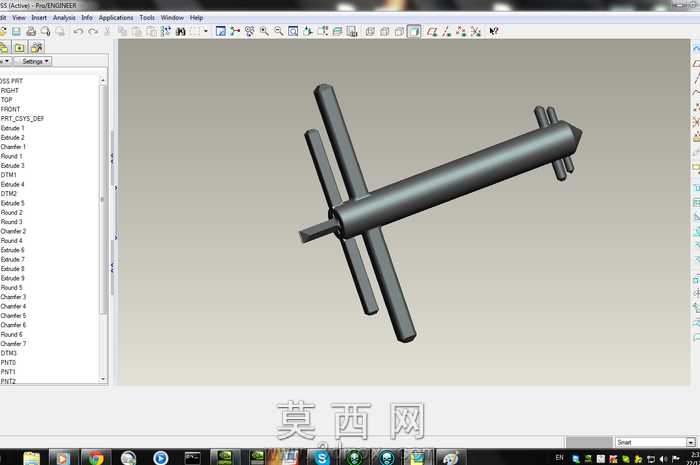Click the View Manager icon
The image size is (700, 465).
352,31
